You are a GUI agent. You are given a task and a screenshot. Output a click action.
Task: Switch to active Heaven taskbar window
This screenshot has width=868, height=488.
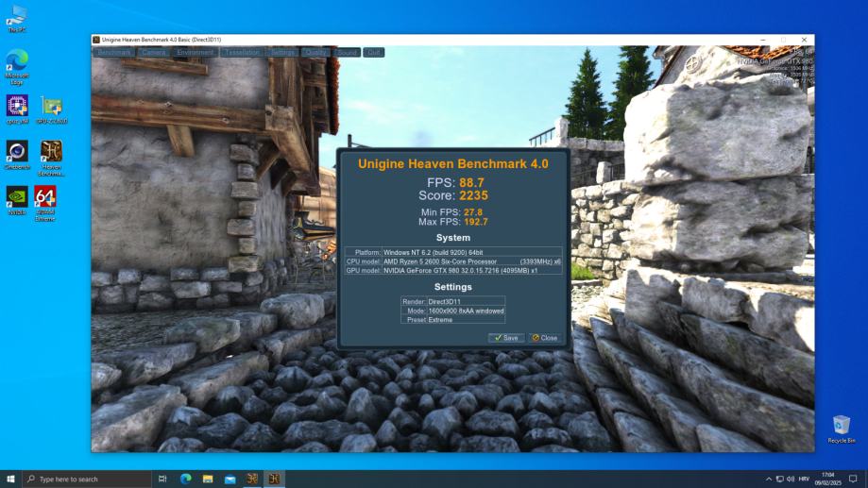tap(274, 480)
